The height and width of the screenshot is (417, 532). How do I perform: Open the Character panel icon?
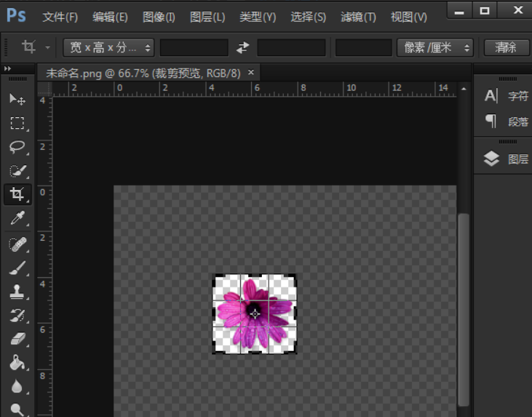[x=491, y=96]
